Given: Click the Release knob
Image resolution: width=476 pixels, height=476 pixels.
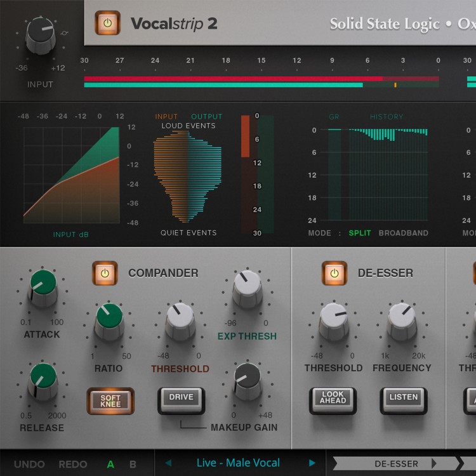Looking at the screenshot, I should 43,381.
